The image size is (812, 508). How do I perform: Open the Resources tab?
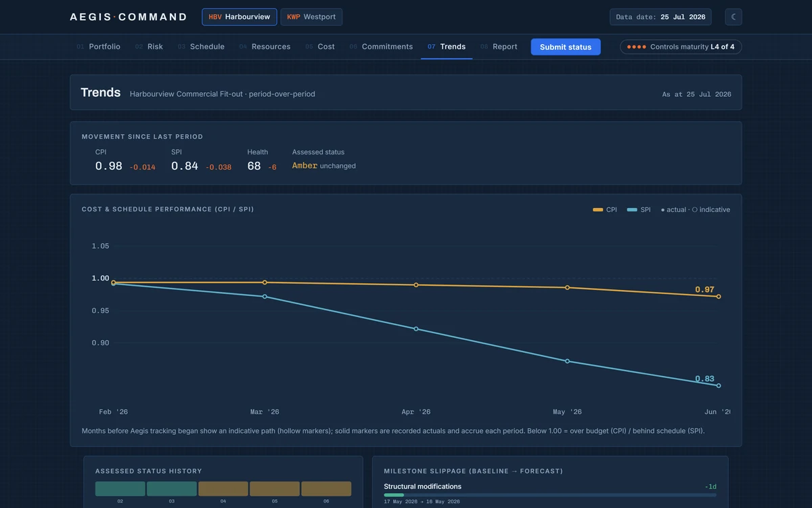265,47
